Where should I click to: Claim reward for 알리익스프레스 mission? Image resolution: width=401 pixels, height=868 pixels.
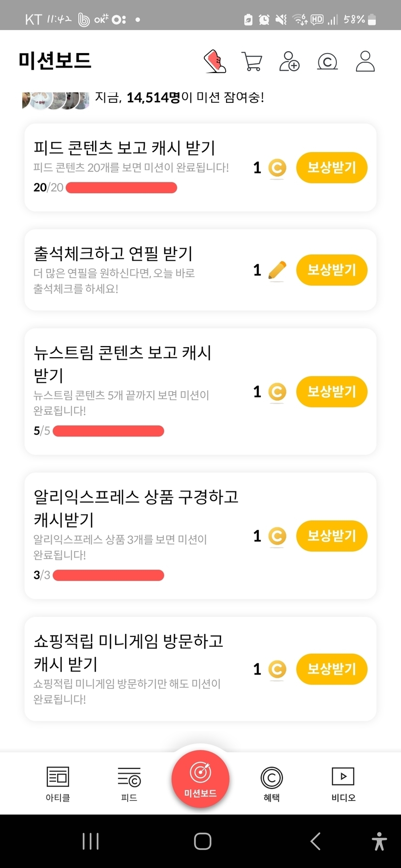pos(331,536)
